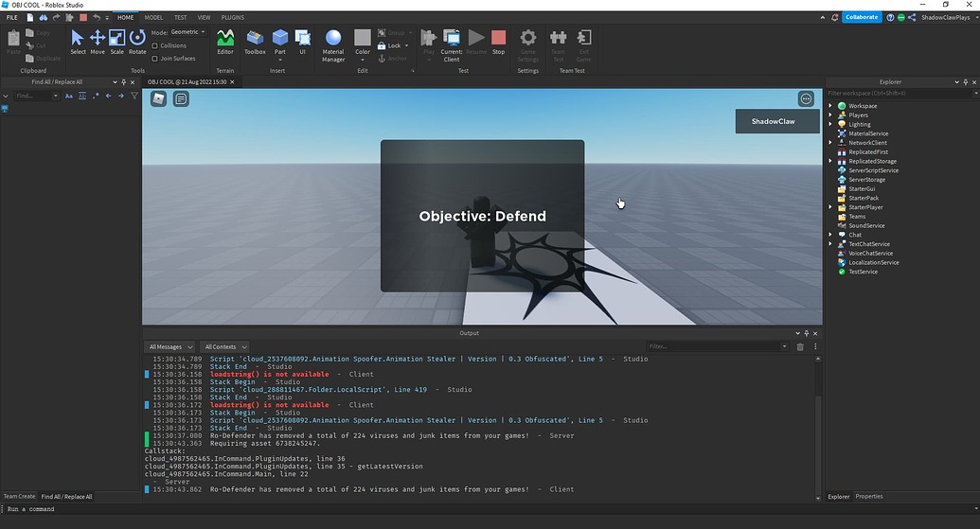Enable the Collisions checkbox

[x=155, y=45]
